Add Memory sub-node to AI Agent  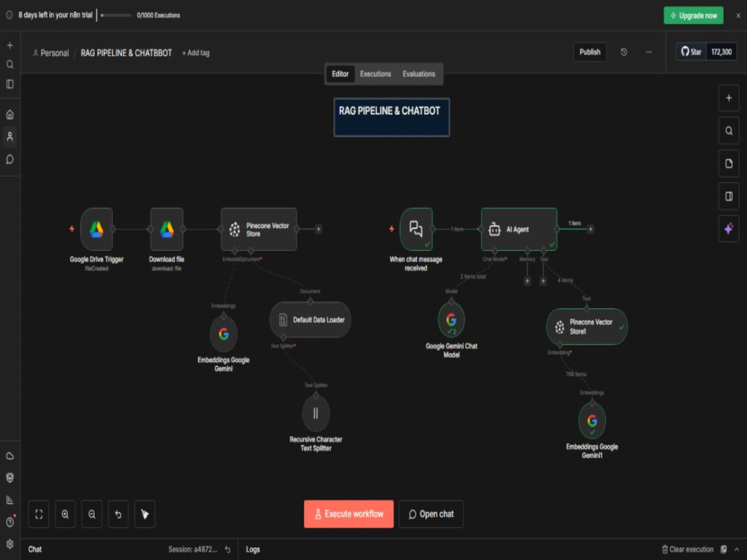527,281
